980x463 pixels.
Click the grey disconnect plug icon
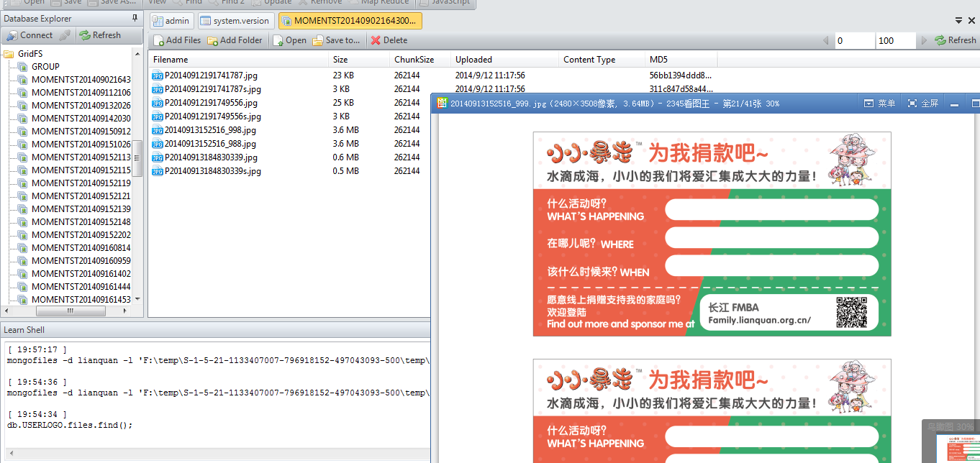pyautogui.click(x=65, y=35)
